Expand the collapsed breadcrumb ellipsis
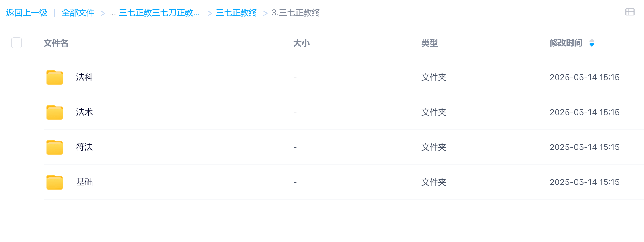644x242 pixels. (112, 13)
